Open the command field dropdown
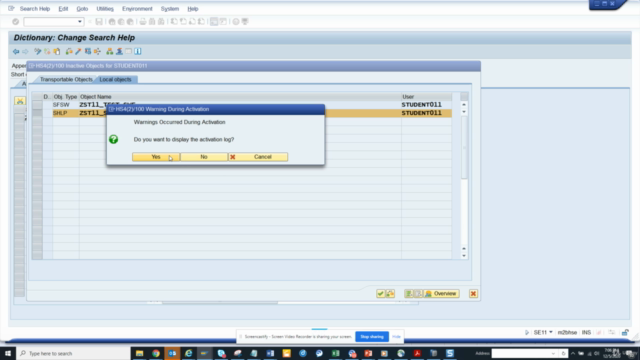The height and width of the screenshot is (360, 640). 80,22
